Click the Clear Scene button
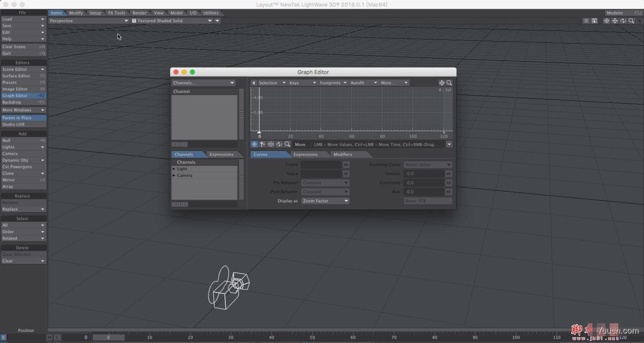Screen dimensions: 644x343 (x=23, y=47)
